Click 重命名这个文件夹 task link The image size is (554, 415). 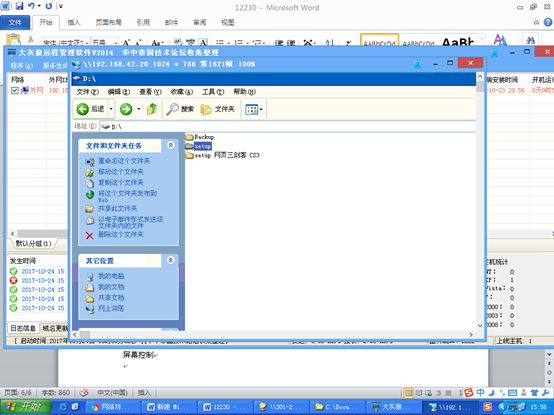tap(124, 161)
